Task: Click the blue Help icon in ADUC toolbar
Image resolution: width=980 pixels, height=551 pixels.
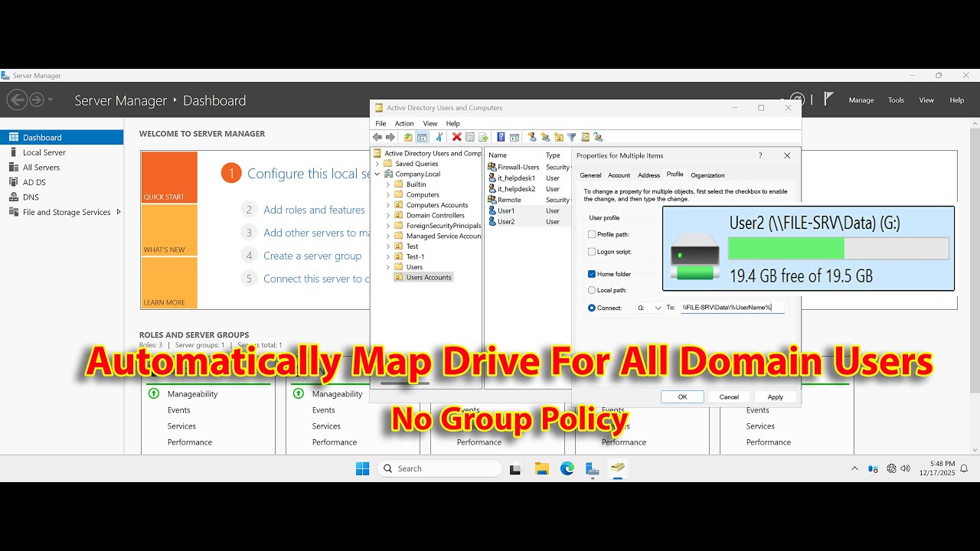Action: click(501, 137)
